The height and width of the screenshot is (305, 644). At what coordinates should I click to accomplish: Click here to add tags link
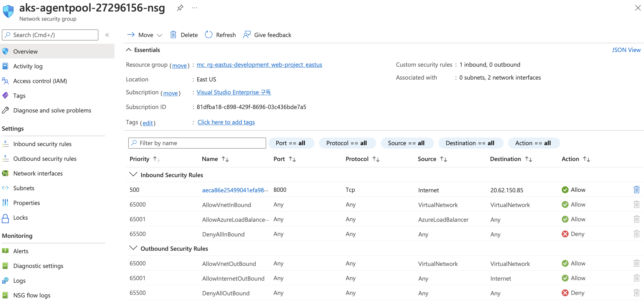pos(226,122)
